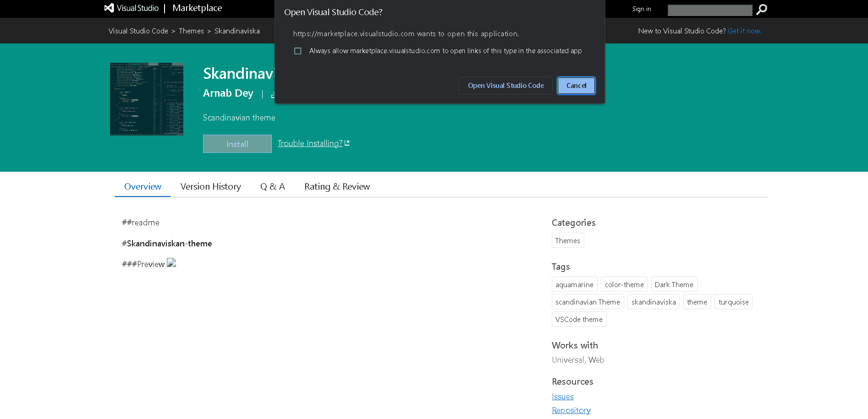Image resolution: width=868 pixels, height=419 pixels.
Task: Click the color-theme tag
Action: 624,284
